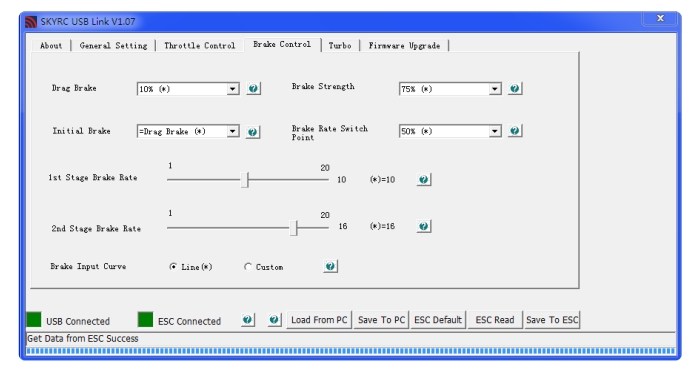
Task: Click green USB Connected status indicator
Action: 34,319
